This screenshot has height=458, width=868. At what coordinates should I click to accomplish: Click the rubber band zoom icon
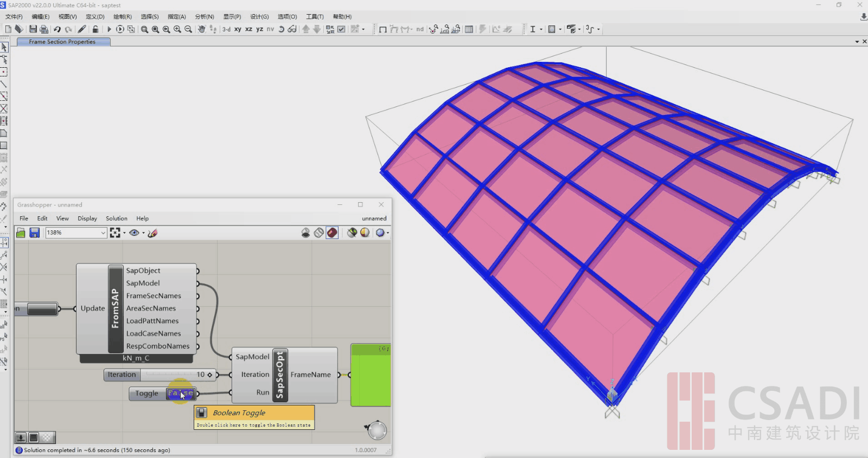pyautogui.click(x=145, y=29)
